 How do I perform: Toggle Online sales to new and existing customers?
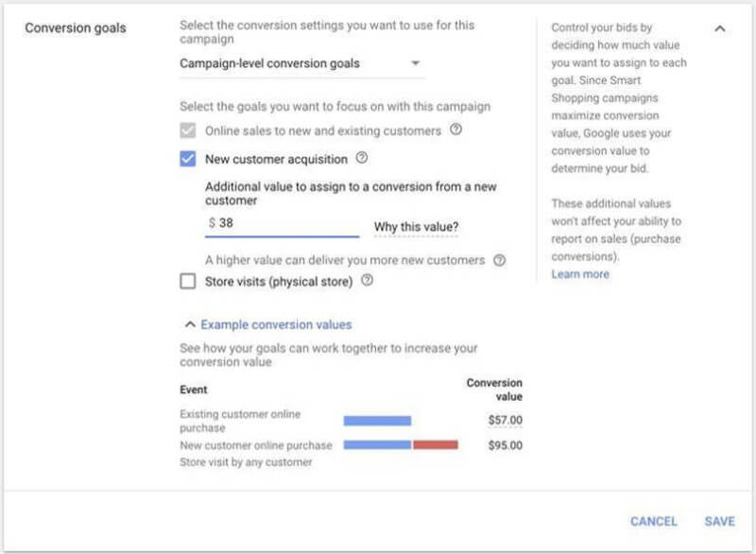point(187,130)
